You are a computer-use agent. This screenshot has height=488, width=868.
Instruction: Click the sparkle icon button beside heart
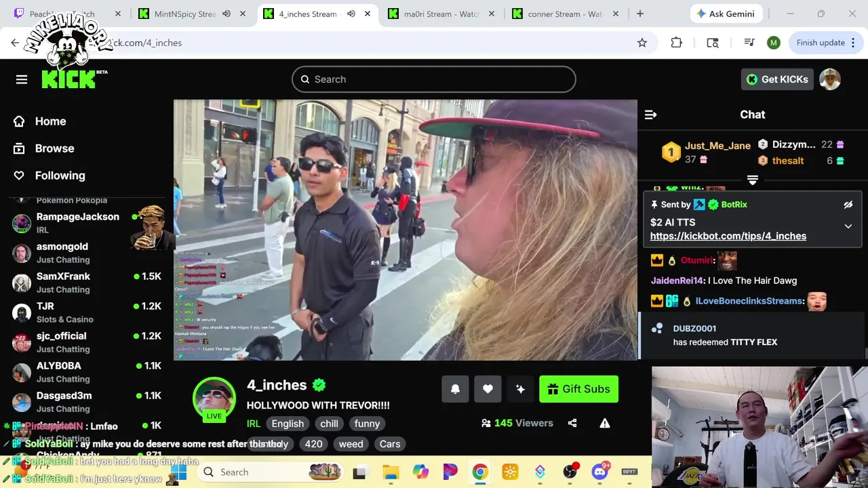coord(520,389)
